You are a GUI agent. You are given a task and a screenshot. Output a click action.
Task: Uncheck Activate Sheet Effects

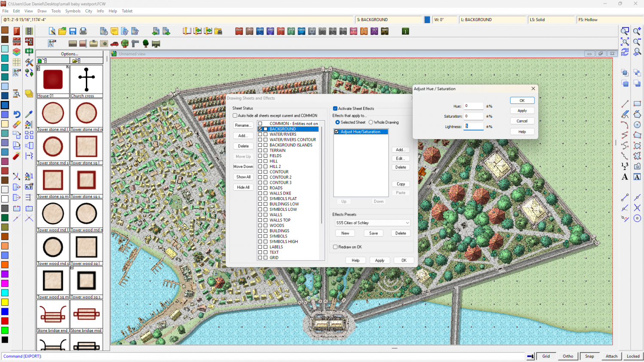click(335, 109)
